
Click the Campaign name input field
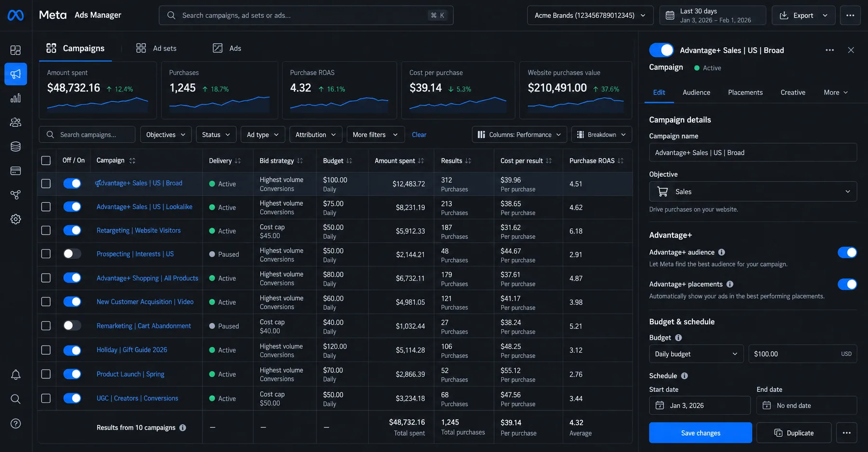click(x=753, y=153)
